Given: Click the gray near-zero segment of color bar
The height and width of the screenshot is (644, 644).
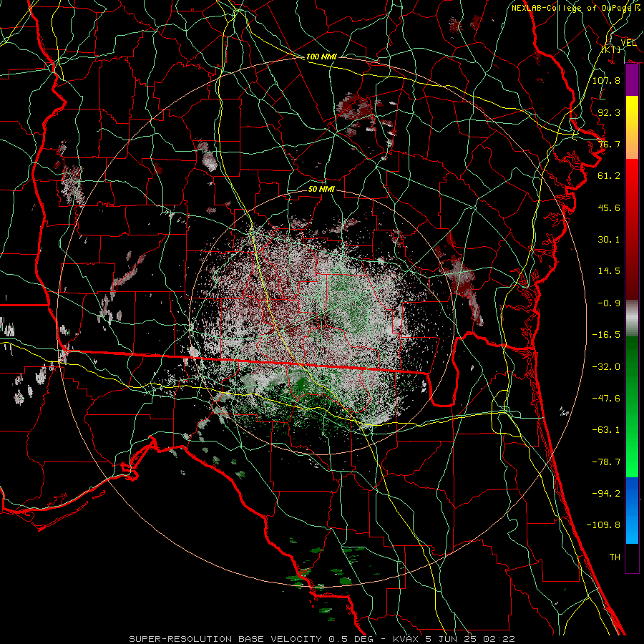Looking at the screenshot, I should coord(632,316).
